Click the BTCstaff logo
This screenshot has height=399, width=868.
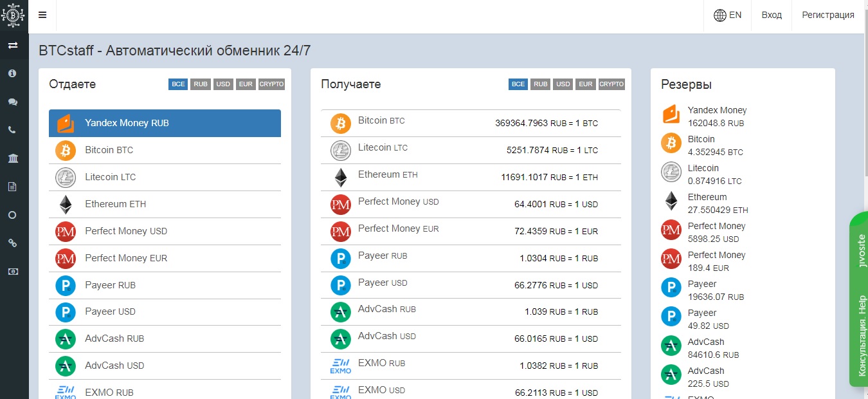click(x=14, y=15)
